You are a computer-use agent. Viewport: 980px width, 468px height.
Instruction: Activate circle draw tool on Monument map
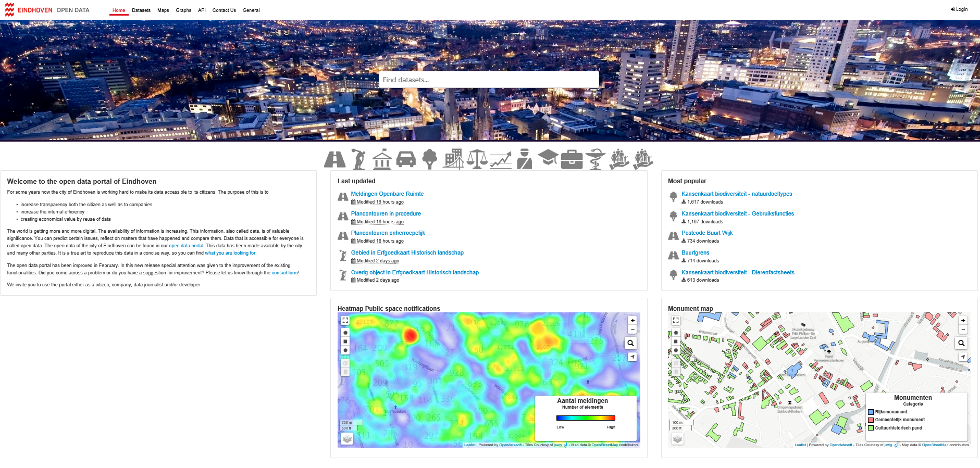pos(676,350)
